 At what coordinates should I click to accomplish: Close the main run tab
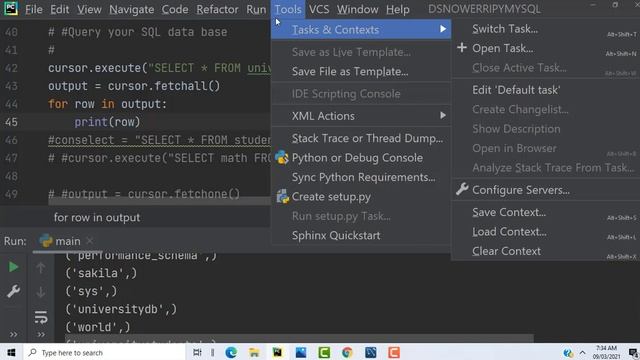pyautogui.click(x=90, y=241)
